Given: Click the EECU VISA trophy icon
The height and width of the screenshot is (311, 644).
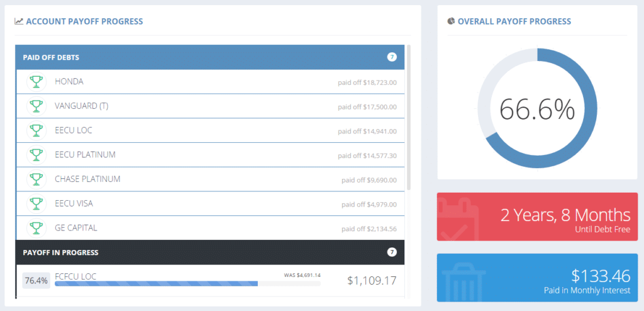Looking at the screenshot, I should tap(36, 203).
